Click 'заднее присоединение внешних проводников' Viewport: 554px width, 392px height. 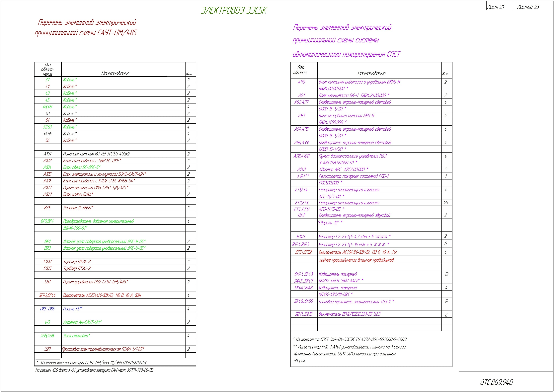tap(356, 260)
